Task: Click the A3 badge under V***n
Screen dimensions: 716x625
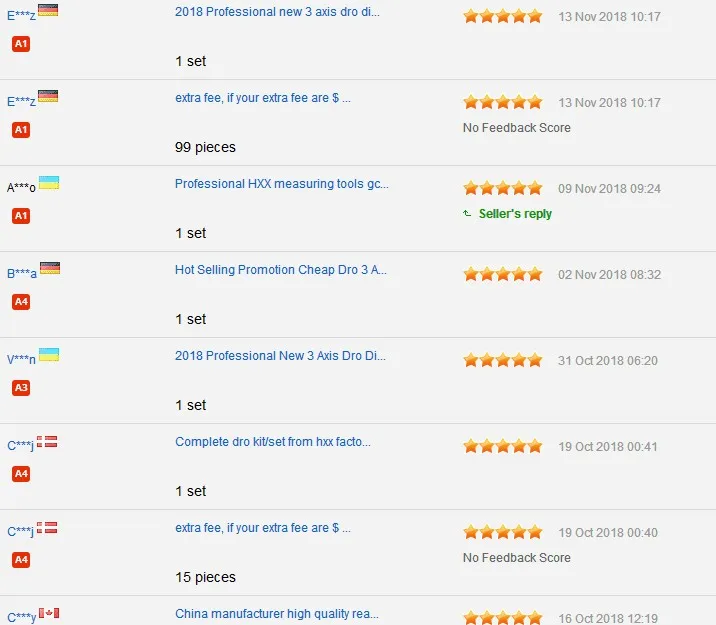Action: point(21,388)
